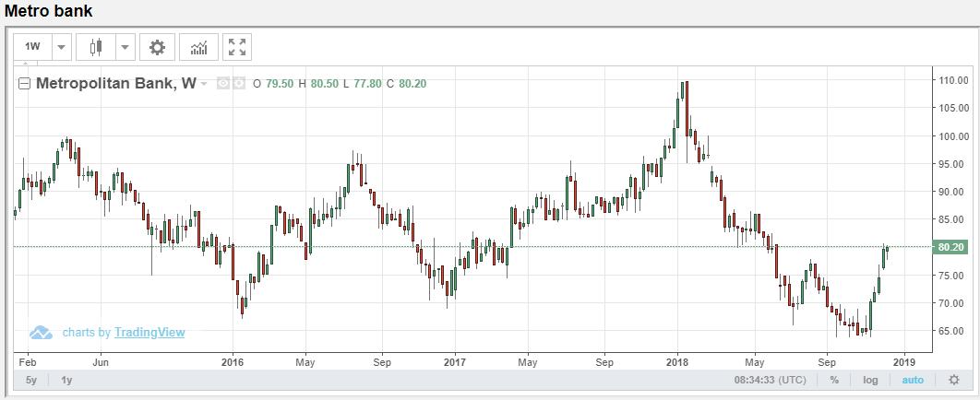Open the compare or add symbol icon

pyautogui.click(x=198, y=47)
